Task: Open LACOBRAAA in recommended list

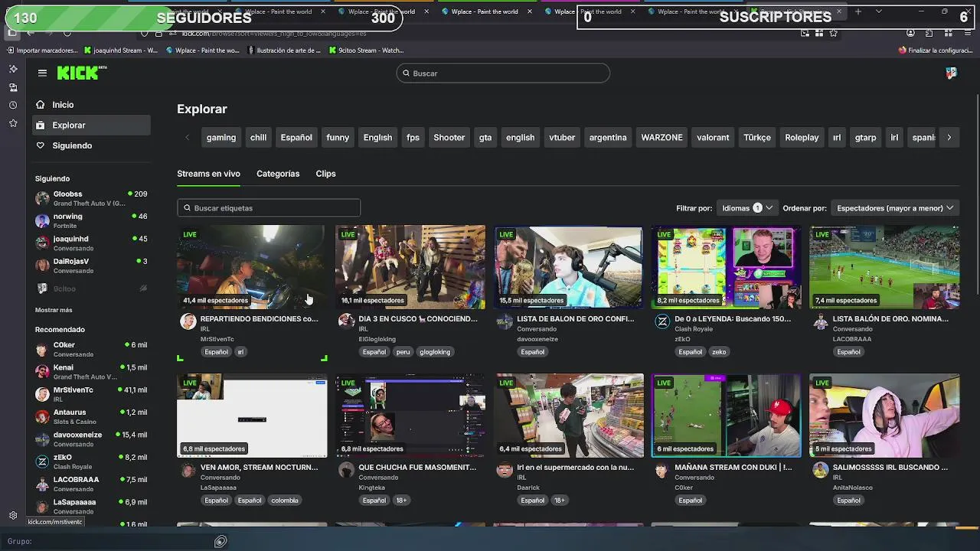Action: click(x=91, y=484)
